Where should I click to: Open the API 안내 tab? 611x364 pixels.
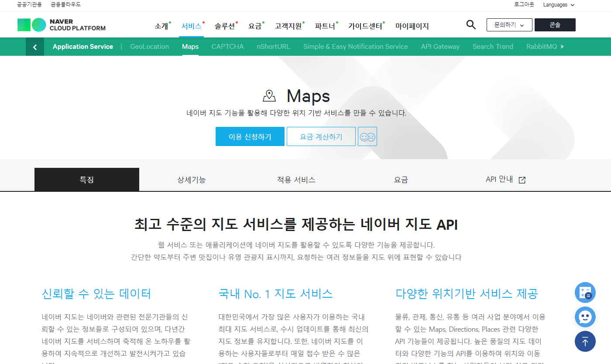(x=506, y=180)
